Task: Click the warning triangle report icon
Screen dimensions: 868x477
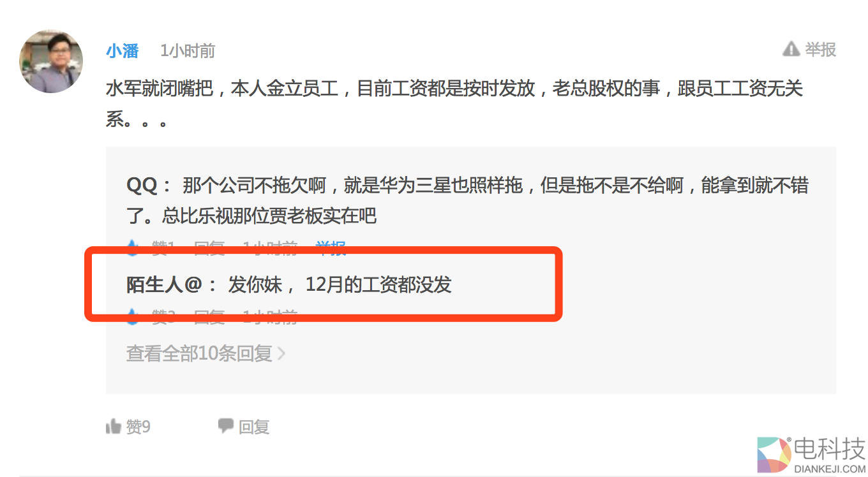Action: click(x=791, y=49)
